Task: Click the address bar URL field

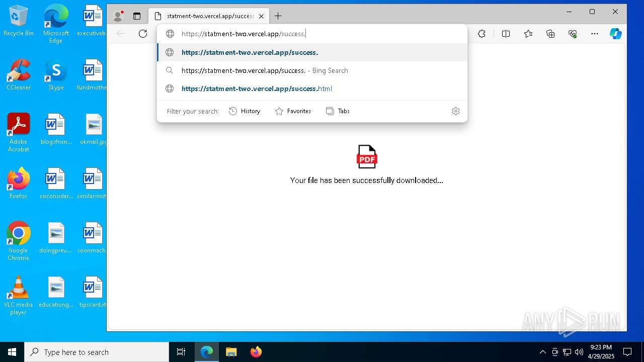Action: click(312, 34)
